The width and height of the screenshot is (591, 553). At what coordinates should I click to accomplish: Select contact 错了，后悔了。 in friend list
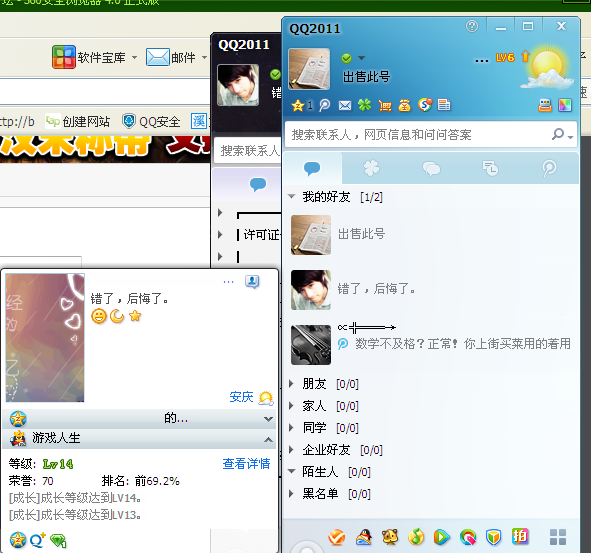[x=431, y=290]
